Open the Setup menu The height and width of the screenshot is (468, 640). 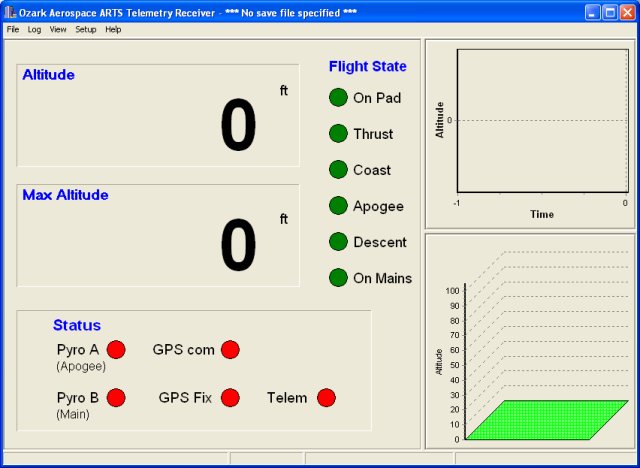click(86, 30)
